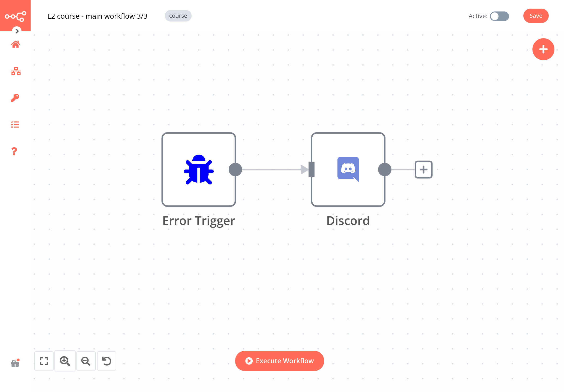Click the zoom out magnifier icon
Image resolution: width=564 pixels, height=392 pixels.
pos(86,361)
